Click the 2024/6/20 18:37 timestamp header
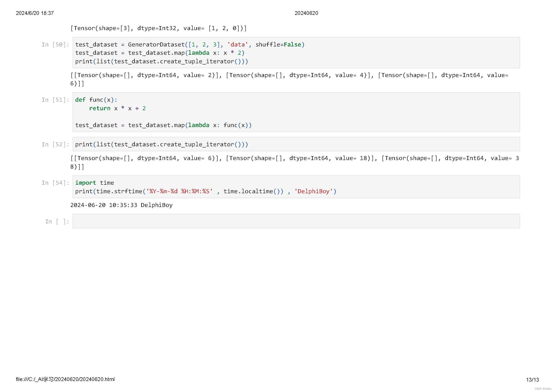555x392 pixels. [35, 13]
